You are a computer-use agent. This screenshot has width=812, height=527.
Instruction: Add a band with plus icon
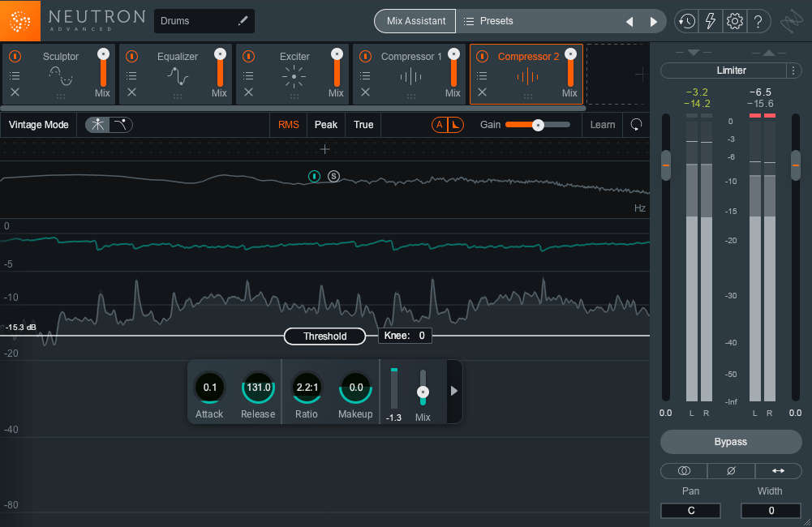point(324,150)
